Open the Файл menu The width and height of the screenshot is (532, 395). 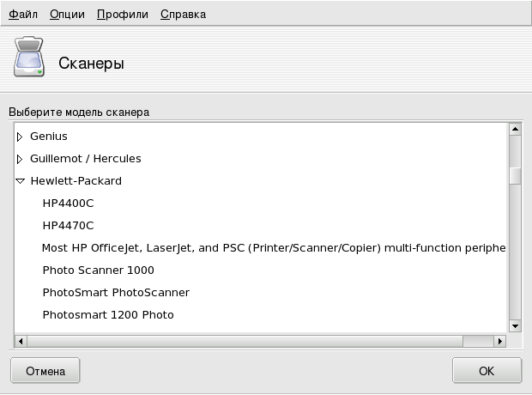coord(23,15)
